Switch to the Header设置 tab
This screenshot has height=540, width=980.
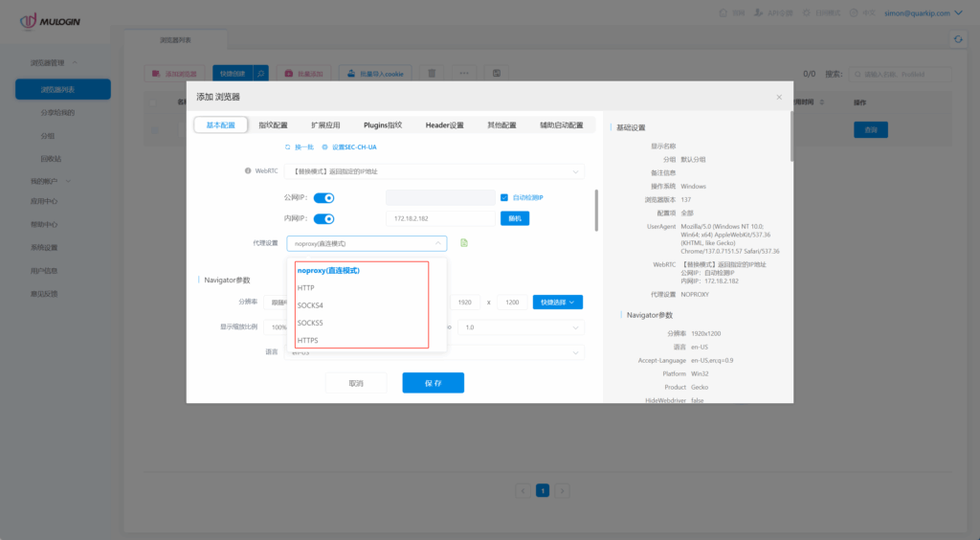pyautogui.click(x=444, y=125)
